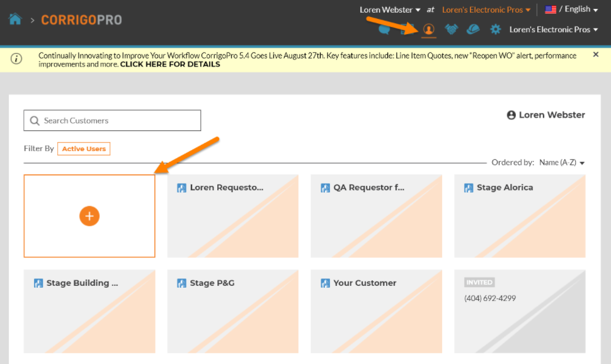Click the handshake icon in the top bar
The image size is (611, 364).
(x=451, y=29)
